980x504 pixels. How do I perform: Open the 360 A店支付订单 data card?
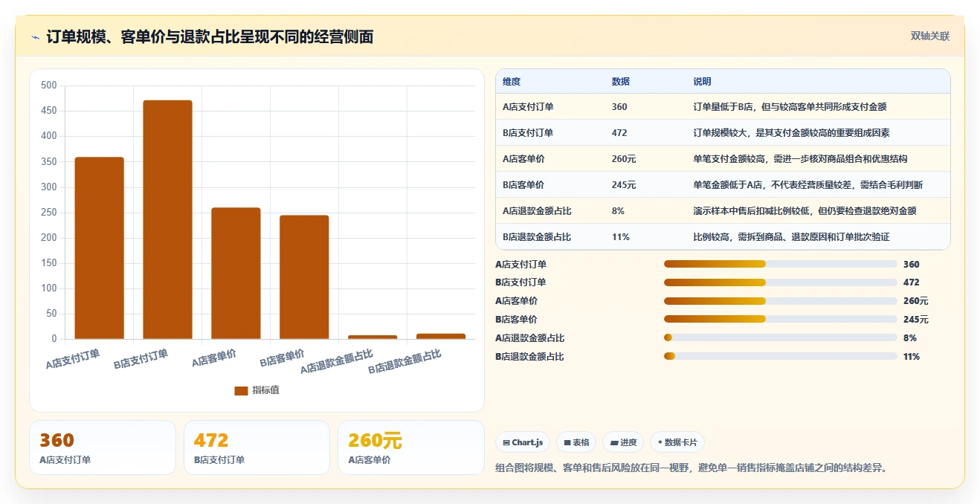(x=103, y=448)
